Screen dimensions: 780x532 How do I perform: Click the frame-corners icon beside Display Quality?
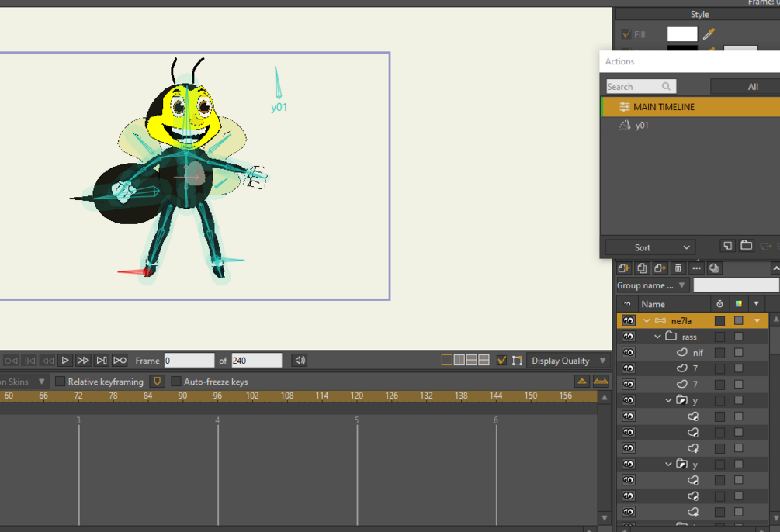518,361
